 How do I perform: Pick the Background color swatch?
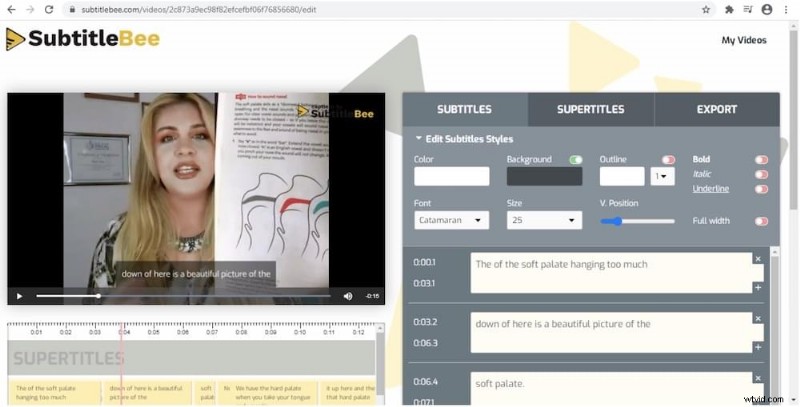(544, 176)
